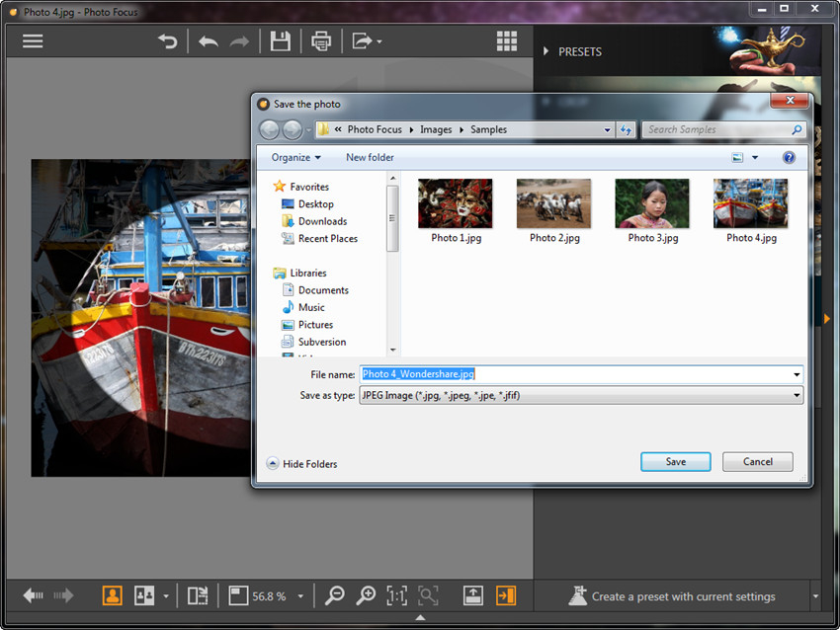Select the Photo 3.jpg thumbnail
840x630 pixels.
pyautogui.click(x=652, y=211)
